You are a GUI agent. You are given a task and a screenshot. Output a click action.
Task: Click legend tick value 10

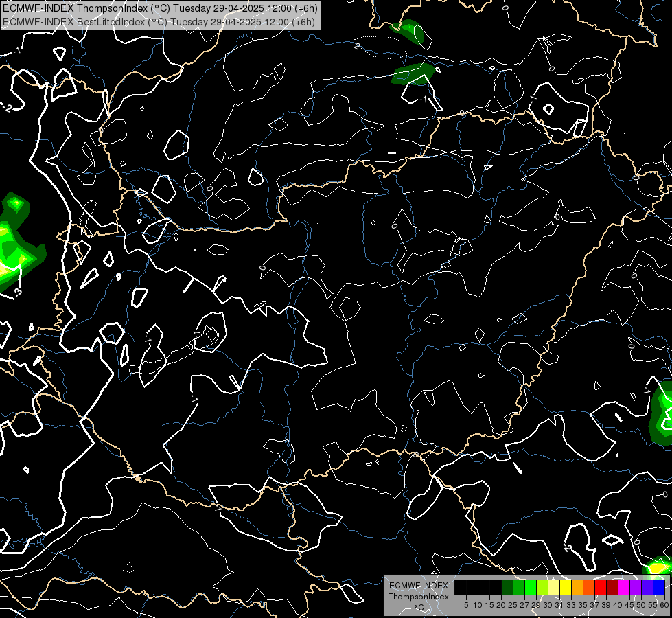click(478, 605)
